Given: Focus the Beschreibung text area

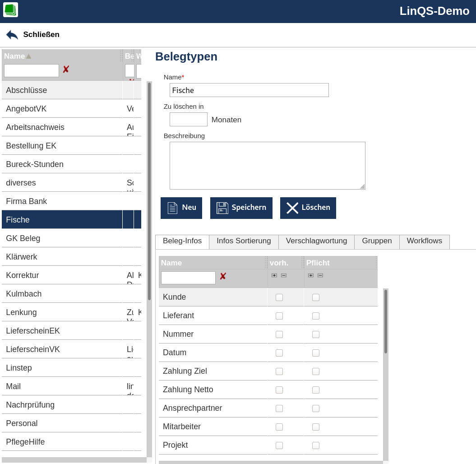Looking at the screenshot, I should (267, 165).
